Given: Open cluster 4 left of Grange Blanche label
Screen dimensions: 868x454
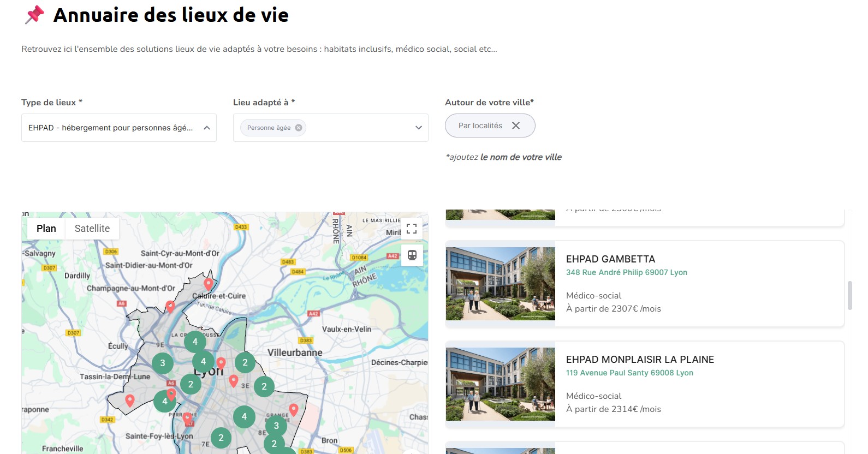Looking at the screenshot, I should click(x=244, y=416).
